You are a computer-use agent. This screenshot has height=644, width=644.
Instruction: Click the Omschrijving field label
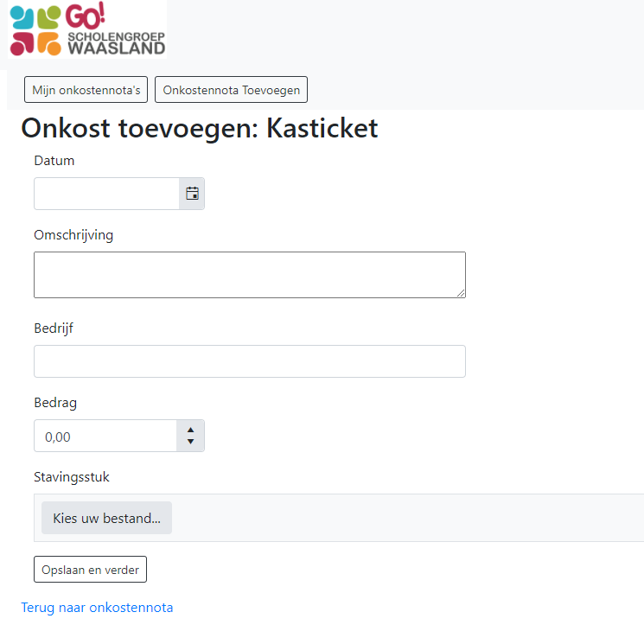(73, 235)
